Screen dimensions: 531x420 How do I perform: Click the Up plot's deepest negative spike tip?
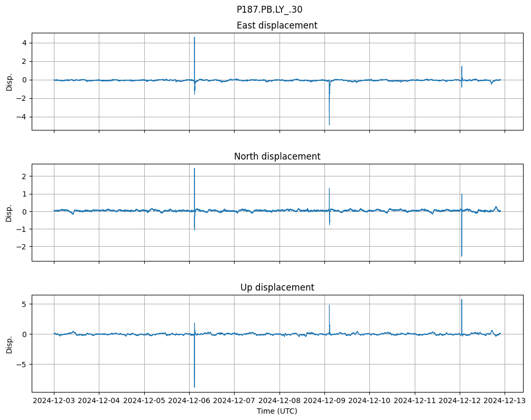(x=194, y=387)
